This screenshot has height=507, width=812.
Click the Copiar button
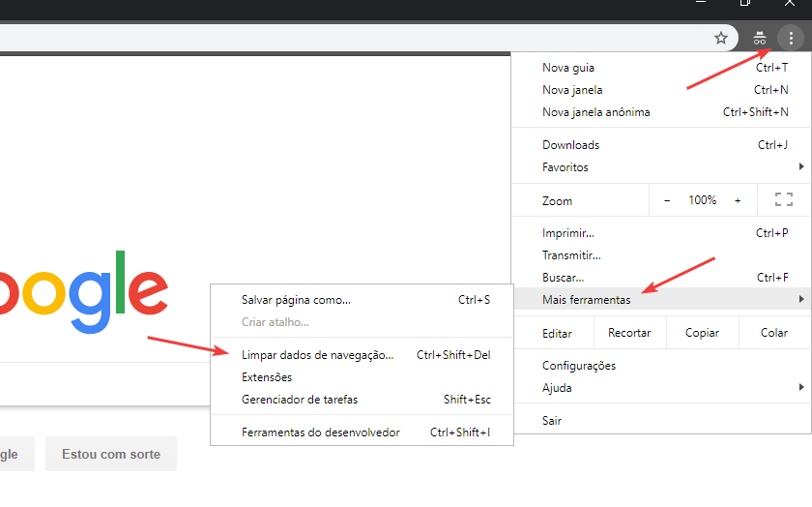point(702,333)
